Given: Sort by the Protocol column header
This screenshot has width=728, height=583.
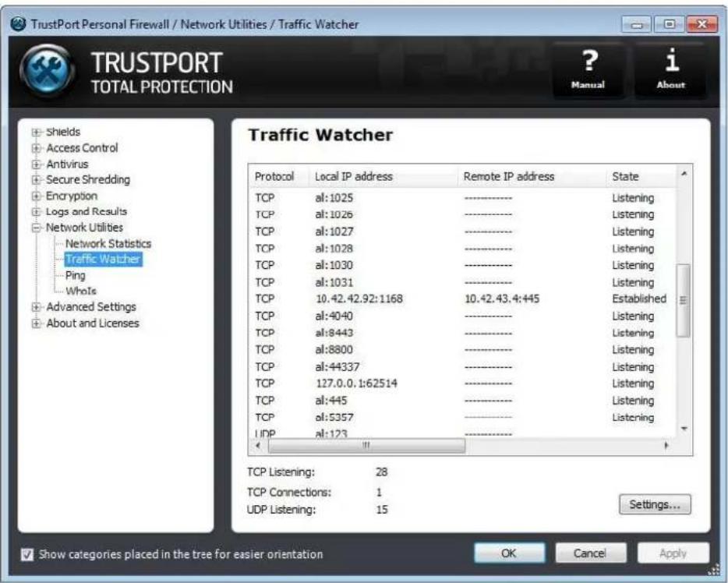Looking at the screenshot, I should click(278, 176).
